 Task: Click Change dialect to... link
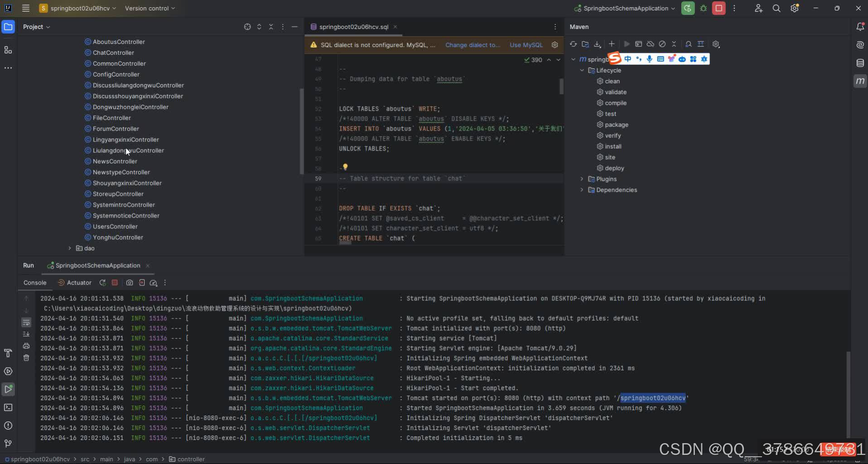[x=473, y=45]
